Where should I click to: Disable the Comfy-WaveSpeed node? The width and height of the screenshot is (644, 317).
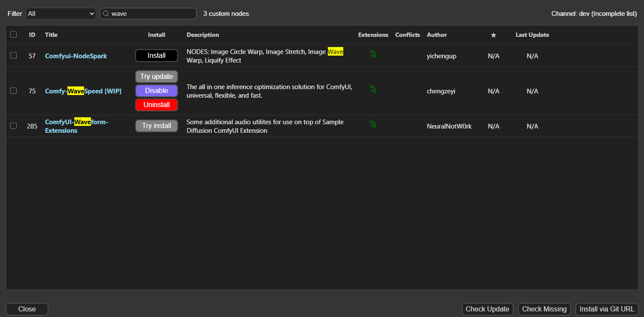157,91
